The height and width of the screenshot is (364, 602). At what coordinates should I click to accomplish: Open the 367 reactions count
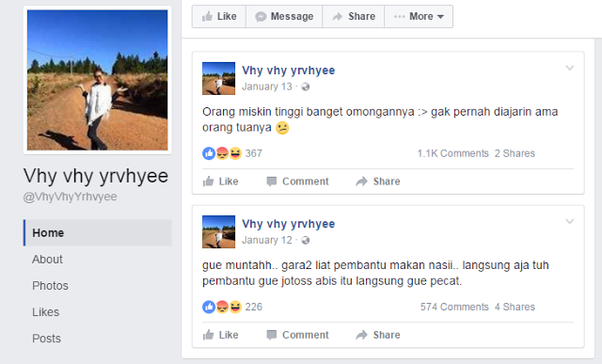[x=253, y=153]
